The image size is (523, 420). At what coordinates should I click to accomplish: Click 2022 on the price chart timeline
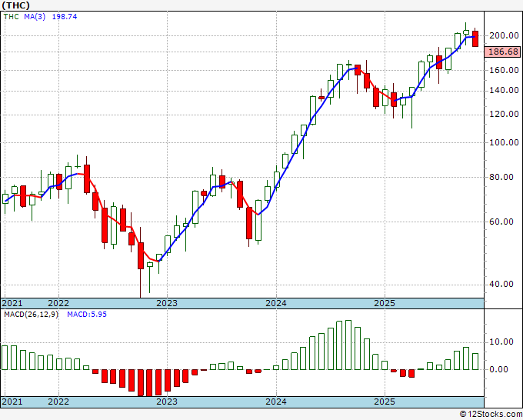(x=58, y=303)
